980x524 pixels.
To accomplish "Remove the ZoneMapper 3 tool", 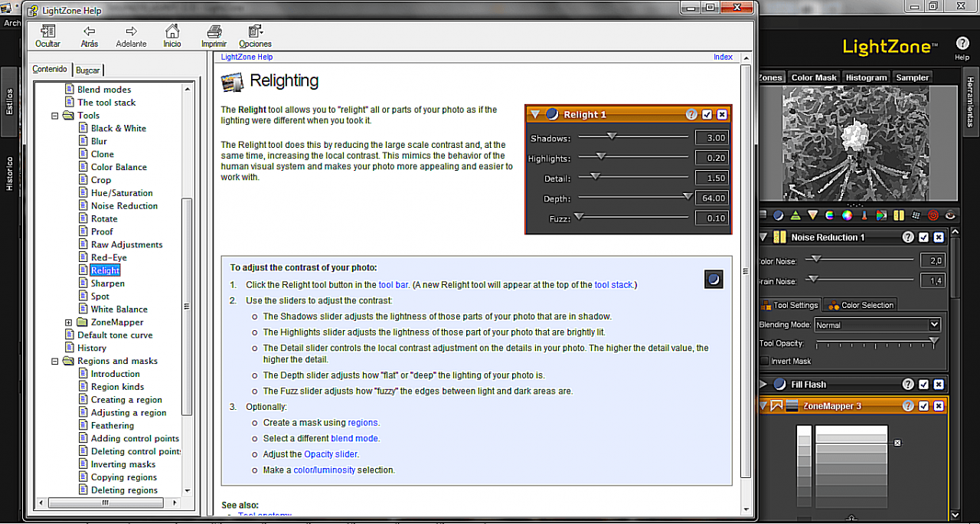I will [939, 406].
